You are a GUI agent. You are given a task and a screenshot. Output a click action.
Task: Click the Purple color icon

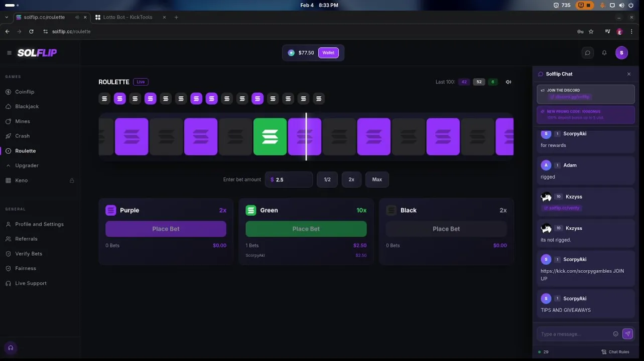pos(111,211)
